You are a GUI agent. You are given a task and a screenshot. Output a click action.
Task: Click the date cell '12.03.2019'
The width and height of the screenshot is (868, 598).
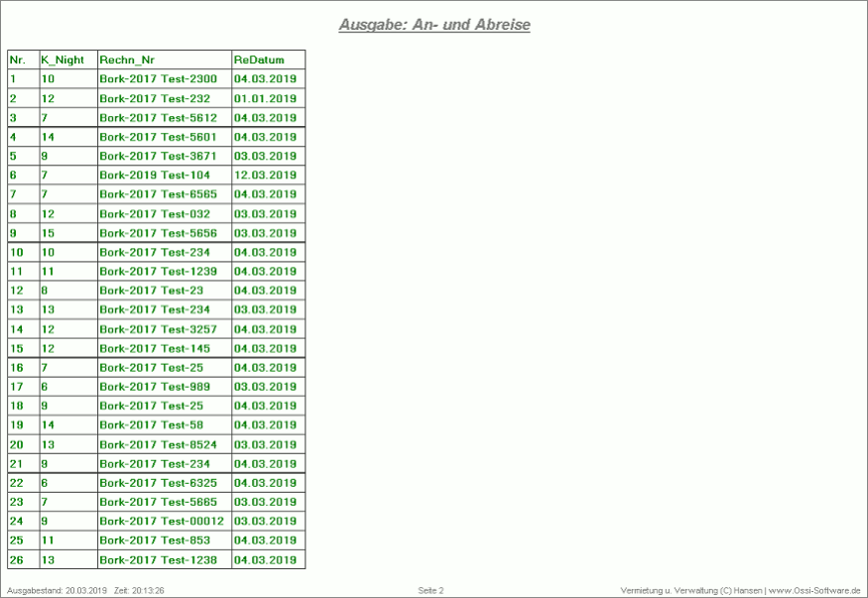265,176
